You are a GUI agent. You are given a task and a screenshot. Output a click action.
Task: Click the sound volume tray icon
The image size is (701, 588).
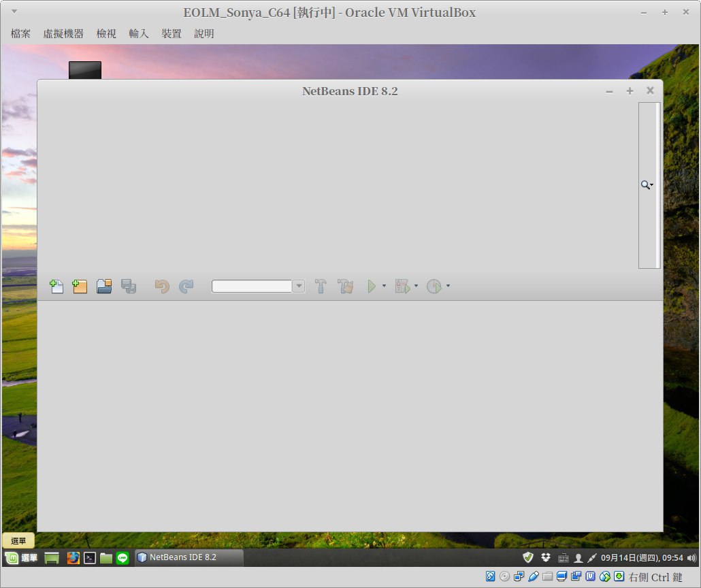(691, 557)
